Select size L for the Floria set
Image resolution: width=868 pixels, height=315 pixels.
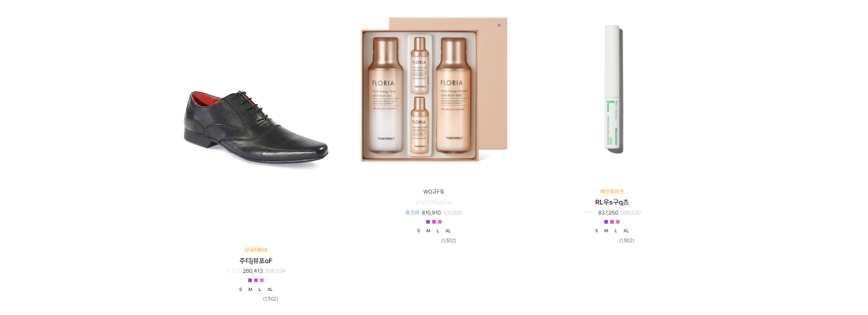tap(438, 231)
